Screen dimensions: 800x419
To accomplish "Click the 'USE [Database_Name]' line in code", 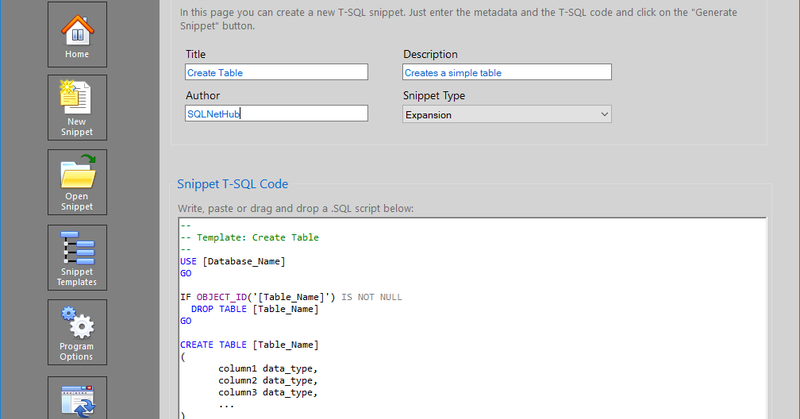I will click(x=233, y=261).
